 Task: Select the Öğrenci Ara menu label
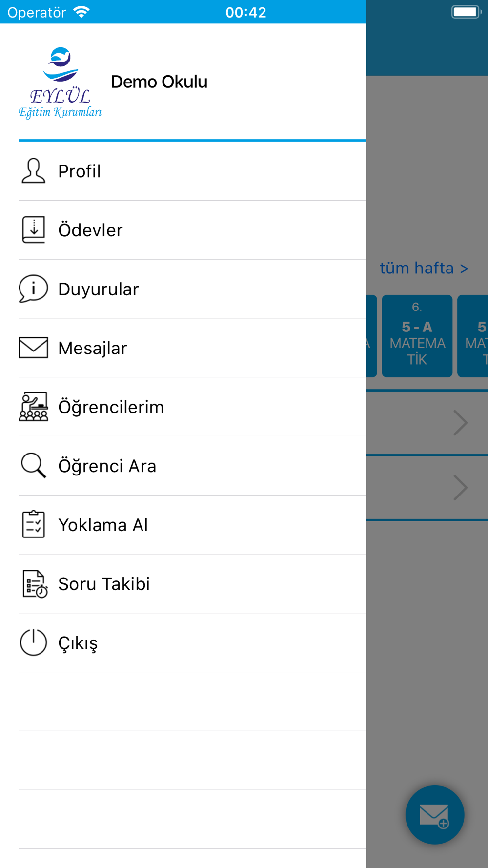coord(107,466)
